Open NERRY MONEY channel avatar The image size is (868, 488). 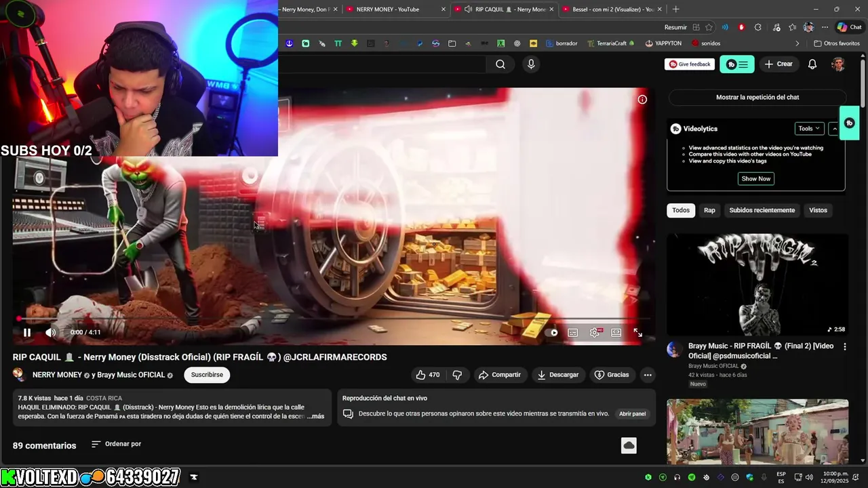click(x=19, y=375)
